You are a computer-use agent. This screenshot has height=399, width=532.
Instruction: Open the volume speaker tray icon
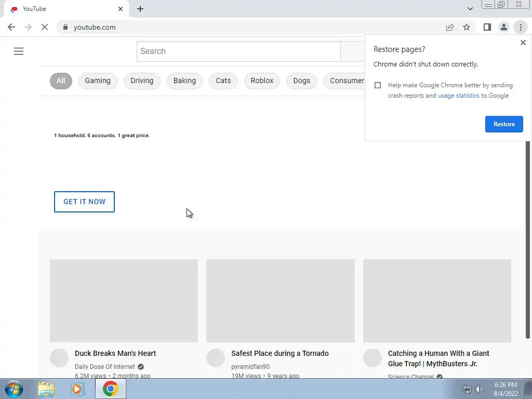[480, 389]
